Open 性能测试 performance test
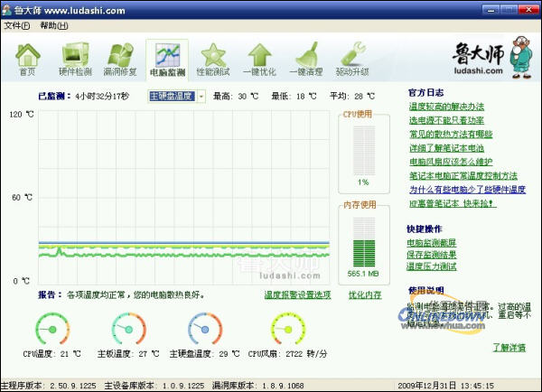The image size is (542, 392). coord(213,57)
